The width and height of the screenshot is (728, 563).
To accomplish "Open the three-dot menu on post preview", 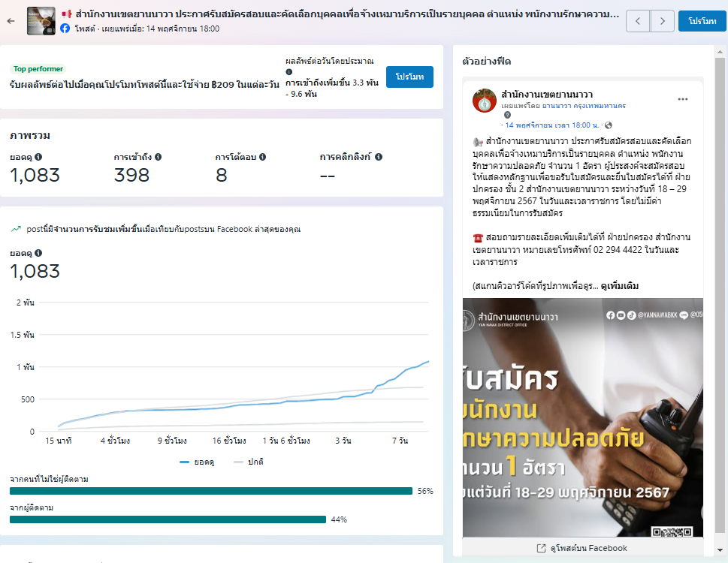I will pyautogui.click(x=682, y=99).
